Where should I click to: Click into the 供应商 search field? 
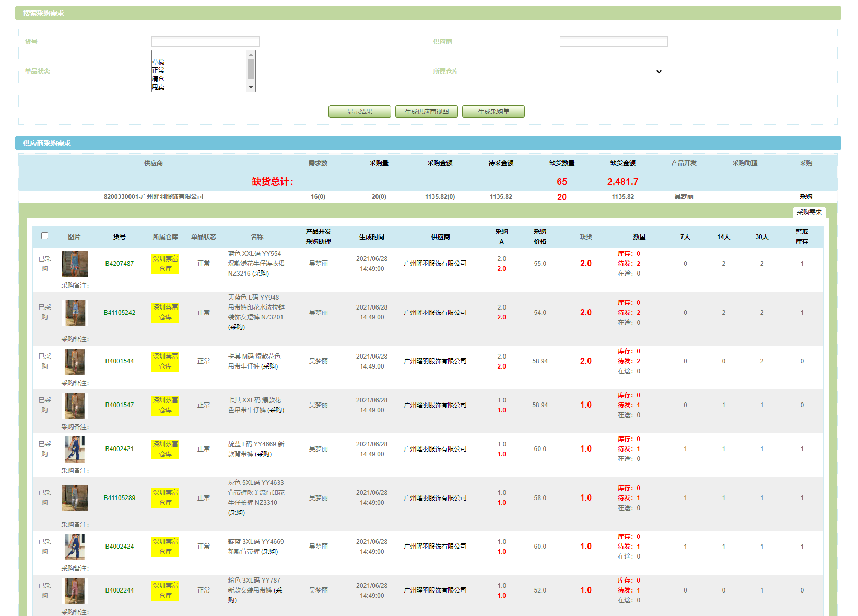click(x=613, y=42)
